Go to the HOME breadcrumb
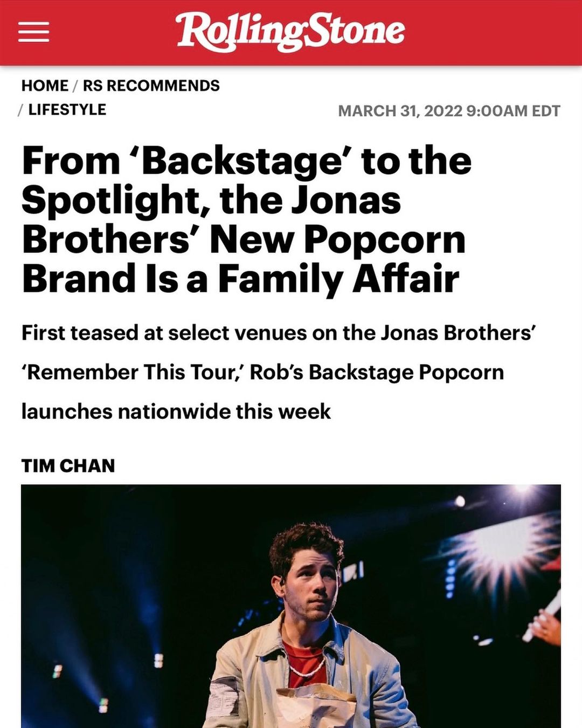Image resolution: width=582 pixels, height=728 pixels. tap(45, 86)
